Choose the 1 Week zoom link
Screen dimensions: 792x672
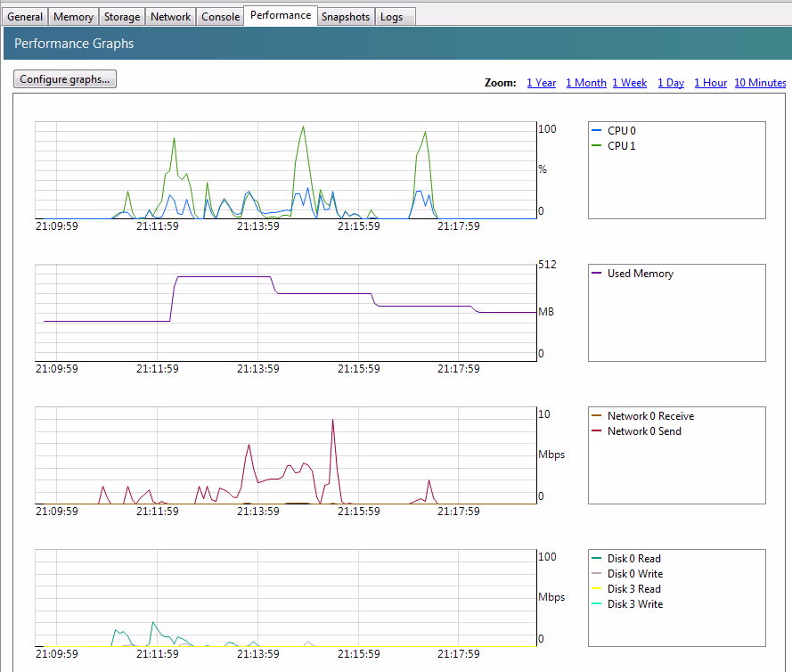pos(629,83)
